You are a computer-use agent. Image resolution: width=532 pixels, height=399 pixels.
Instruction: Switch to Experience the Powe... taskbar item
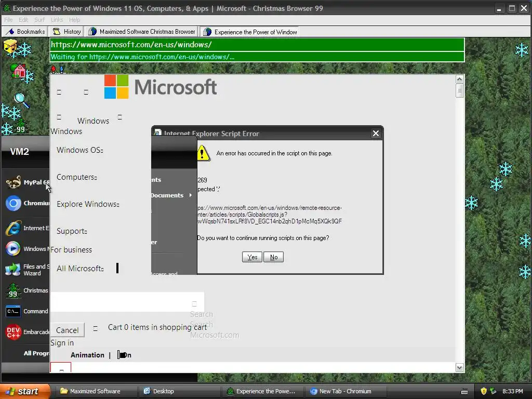[262, 391]
